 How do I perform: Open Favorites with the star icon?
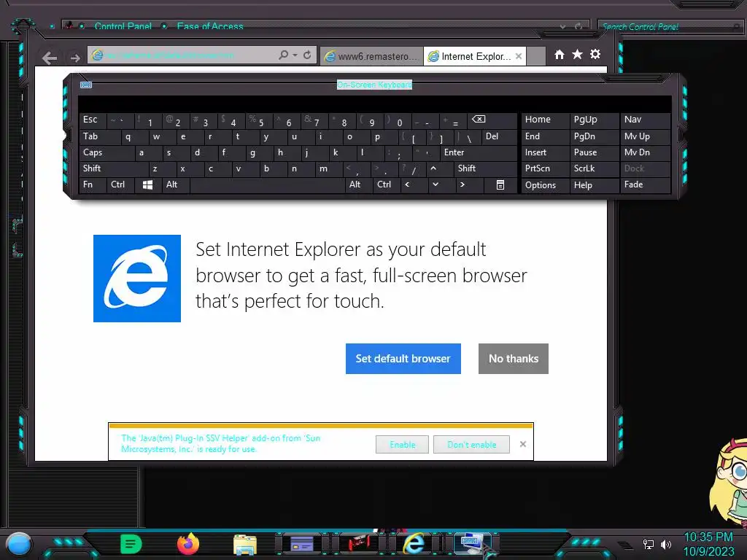coord(578,54)
